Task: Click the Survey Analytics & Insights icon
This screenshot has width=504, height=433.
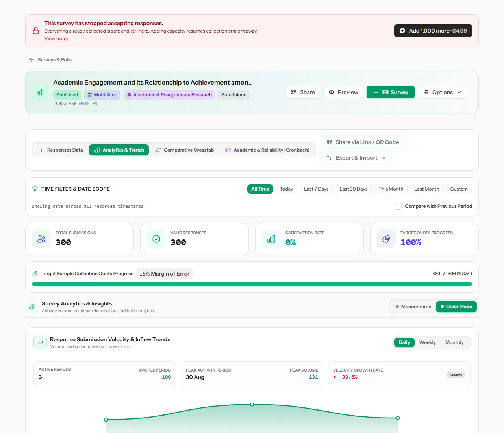Action: [x=31, y=307]
